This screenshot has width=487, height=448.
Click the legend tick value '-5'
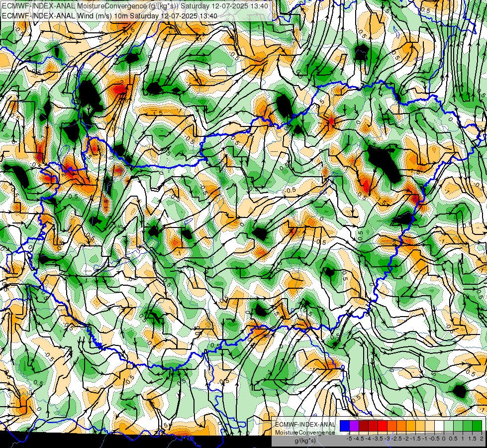click(x=349, y=439)
